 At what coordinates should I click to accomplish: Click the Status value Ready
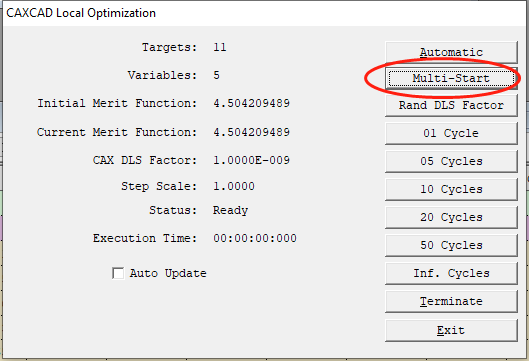[230, 211]
